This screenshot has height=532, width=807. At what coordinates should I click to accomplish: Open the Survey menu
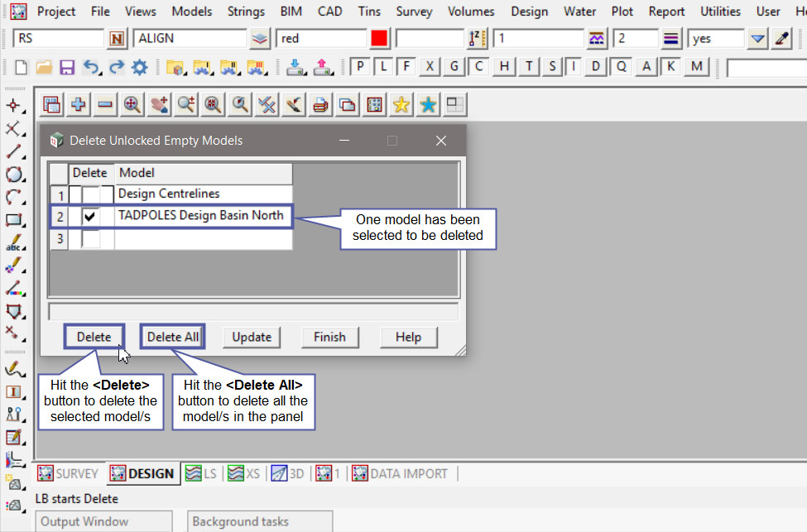[x=414, y=12]
